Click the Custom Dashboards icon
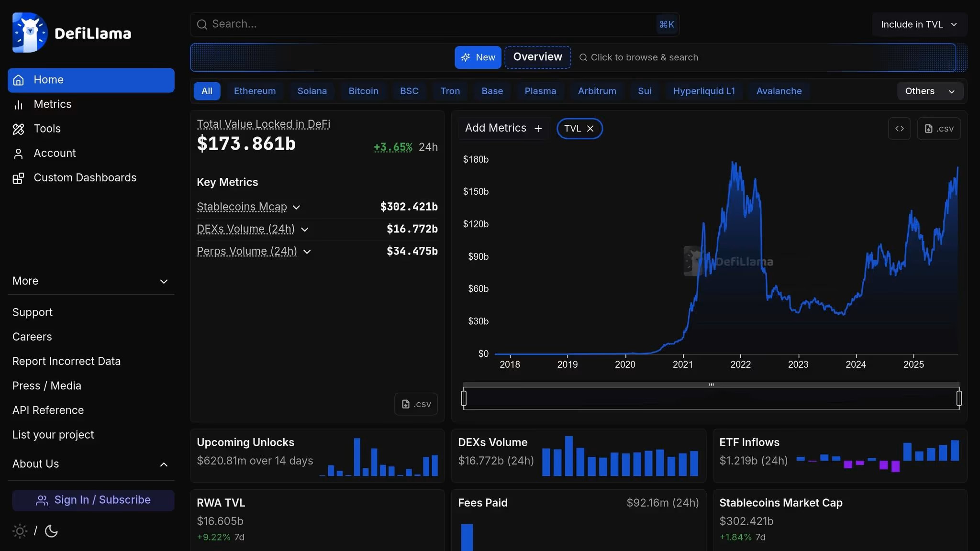The image size is (980, 551). coord(18,178)
